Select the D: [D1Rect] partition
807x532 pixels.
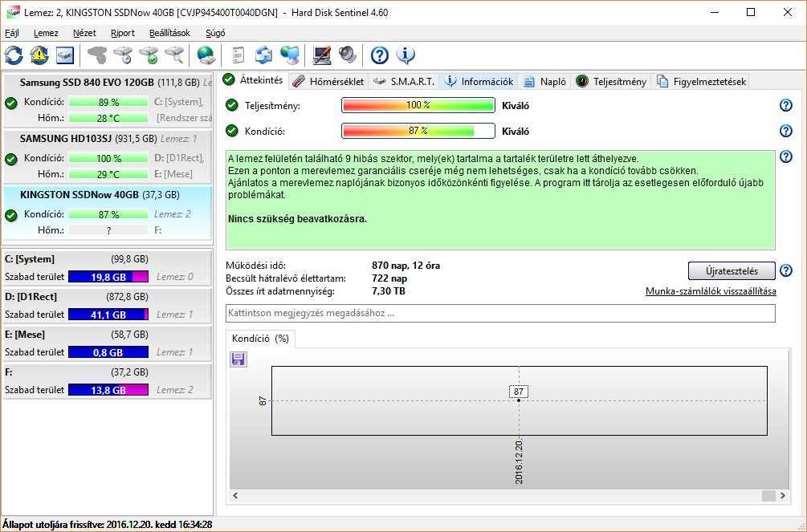tap(107, 306)
